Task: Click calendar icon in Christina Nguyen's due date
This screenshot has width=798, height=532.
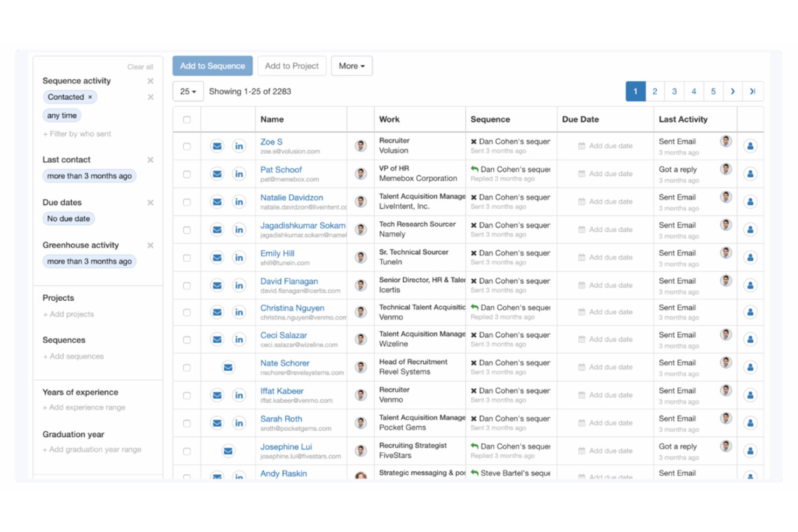Action: [581, 312]
